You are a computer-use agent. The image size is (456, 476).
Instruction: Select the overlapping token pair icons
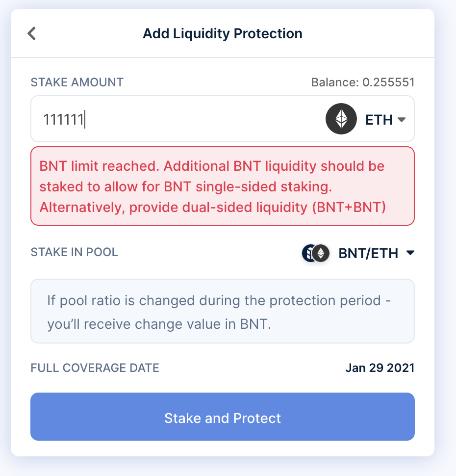pyautogui.click(x=315, y=253)
